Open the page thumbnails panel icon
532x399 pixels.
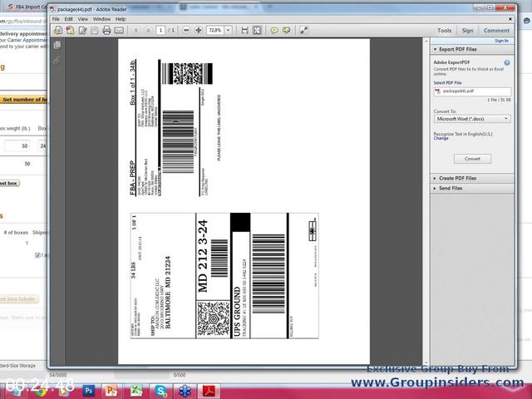[57, 45]
